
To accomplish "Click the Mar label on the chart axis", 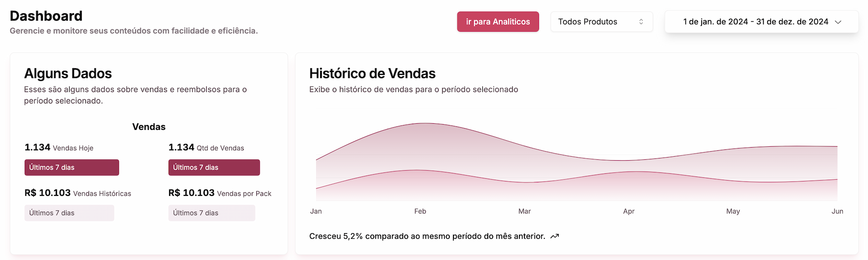I will [x=524, y=211].
